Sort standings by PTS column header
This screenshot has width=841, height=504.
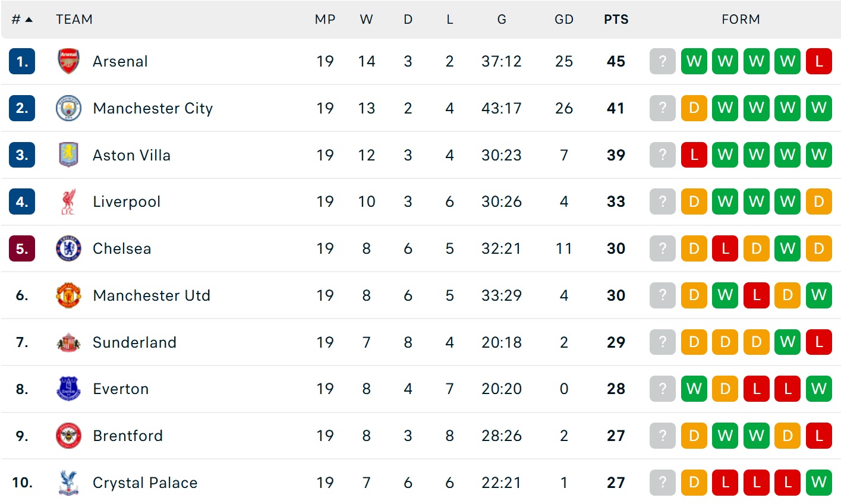(616, 20)
